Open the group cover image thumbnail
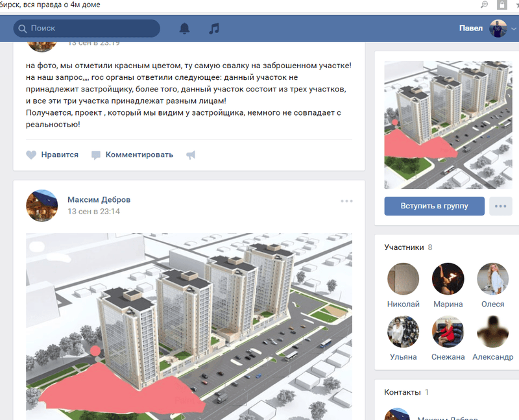Image resolution: width=519 pixels, height=420 pixels. click(448, 125)
